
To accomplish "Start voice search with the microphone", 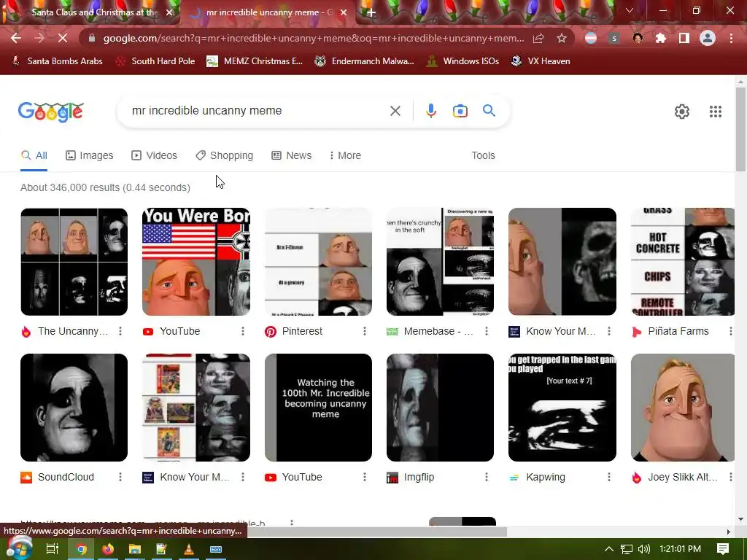I will (430, 111).
